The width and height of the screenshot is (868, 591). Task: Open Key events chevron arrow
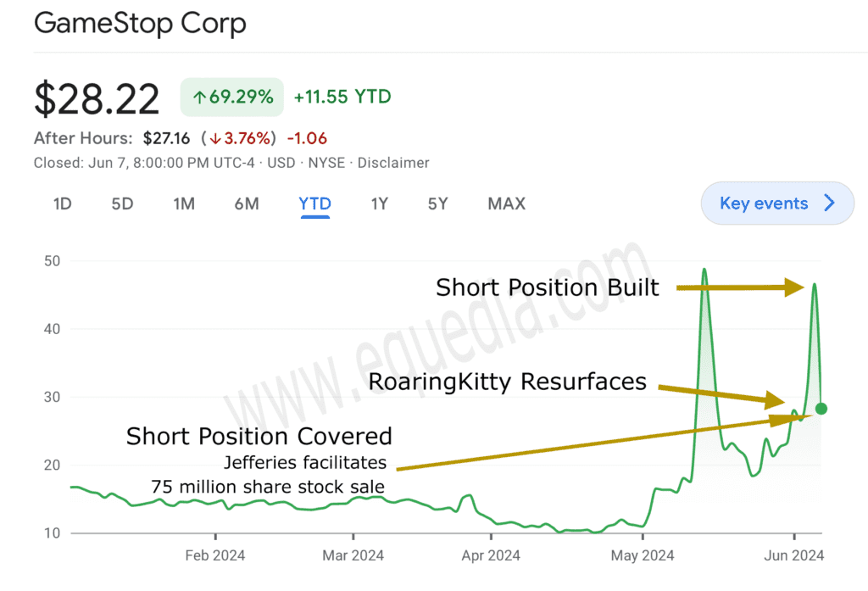point(829,203)
